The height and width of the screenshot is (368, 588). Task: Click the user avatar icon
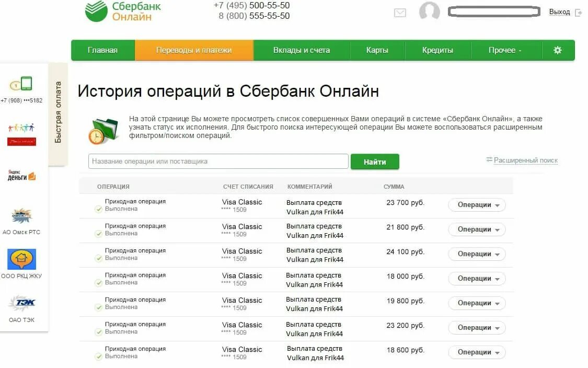430,11
